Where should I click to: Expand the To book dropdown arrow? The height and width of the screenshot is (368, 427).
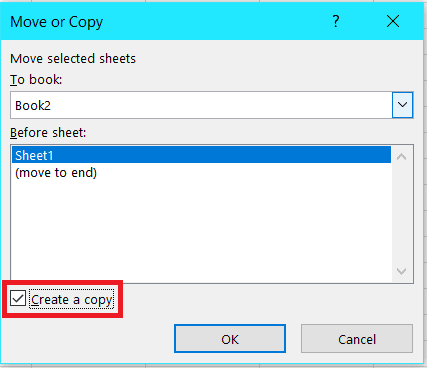click(402, 105)
